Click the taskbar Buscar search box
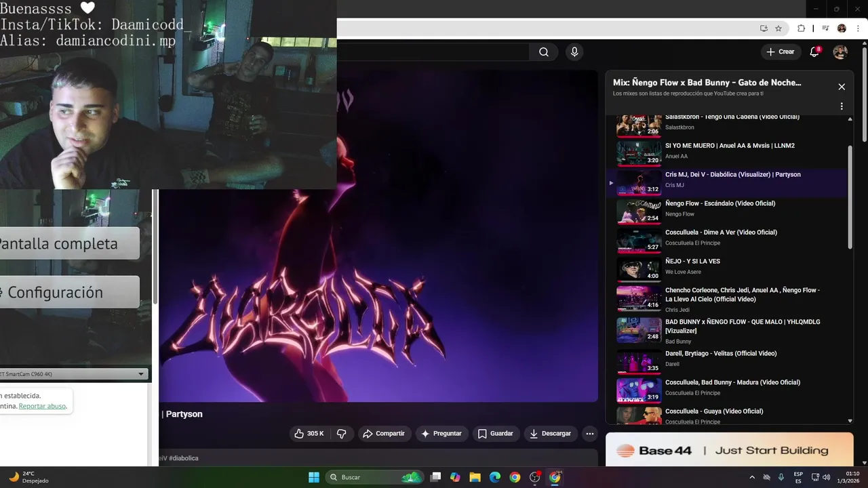The height and width of the screenshot is (488, 868). [x=375, y=477]
